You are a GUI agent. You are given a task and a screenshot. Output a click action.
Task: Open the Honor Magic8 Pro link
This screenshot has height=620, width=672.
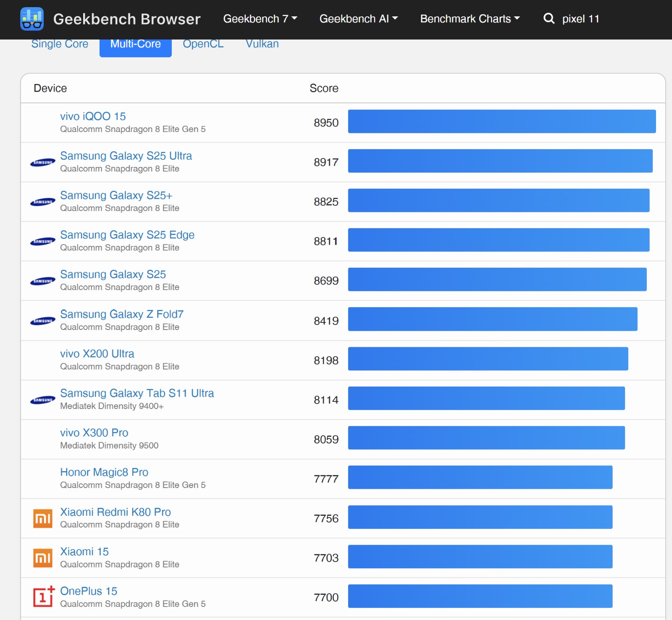tap(104, 472)
